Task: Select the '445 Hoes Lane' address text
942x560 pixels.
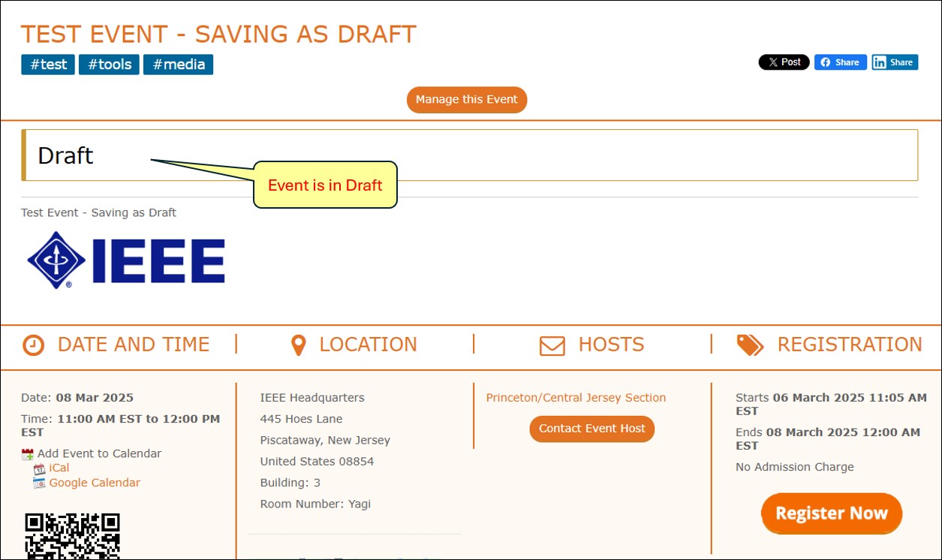Action: (x=301, y=419)
